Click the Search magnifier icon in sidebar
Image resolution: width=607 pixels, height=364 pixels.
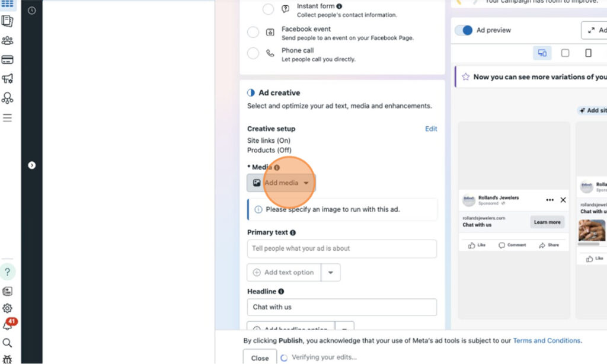coord(7,343)
